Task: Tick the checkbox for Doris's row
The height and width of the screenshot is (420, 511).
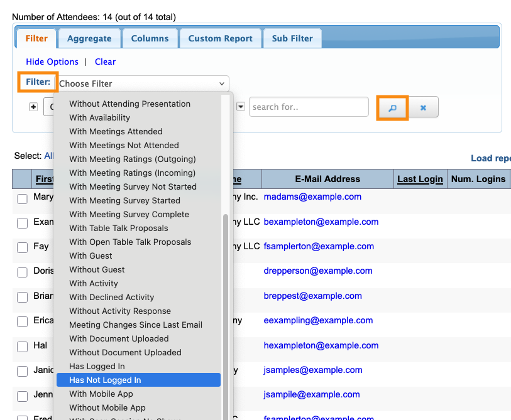Action: 22,272
